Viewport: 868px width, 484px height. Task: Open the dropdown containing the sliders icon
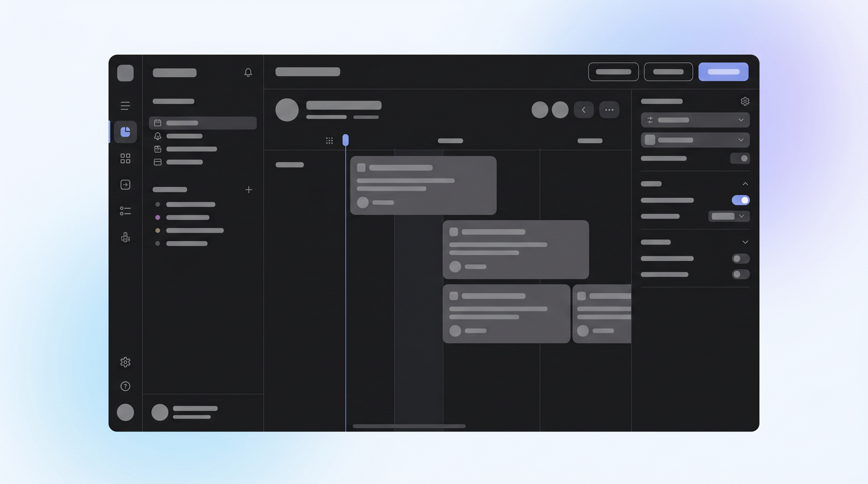tap(695, 120)
